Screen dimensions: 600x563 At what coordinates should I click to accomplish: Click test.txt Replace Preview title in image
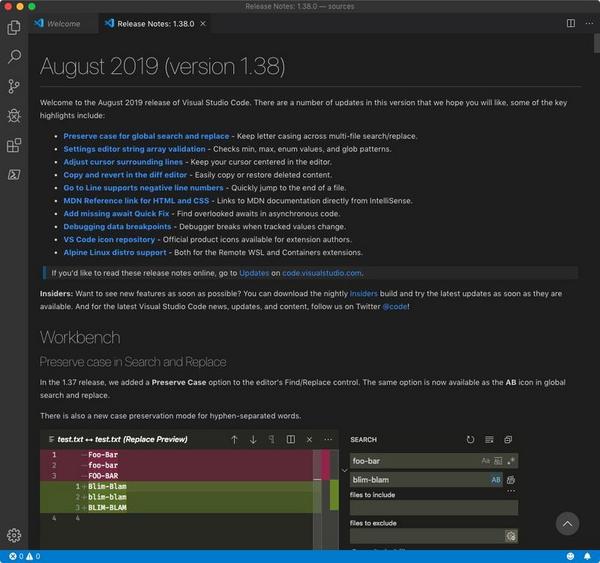click(x=122, y=439)
